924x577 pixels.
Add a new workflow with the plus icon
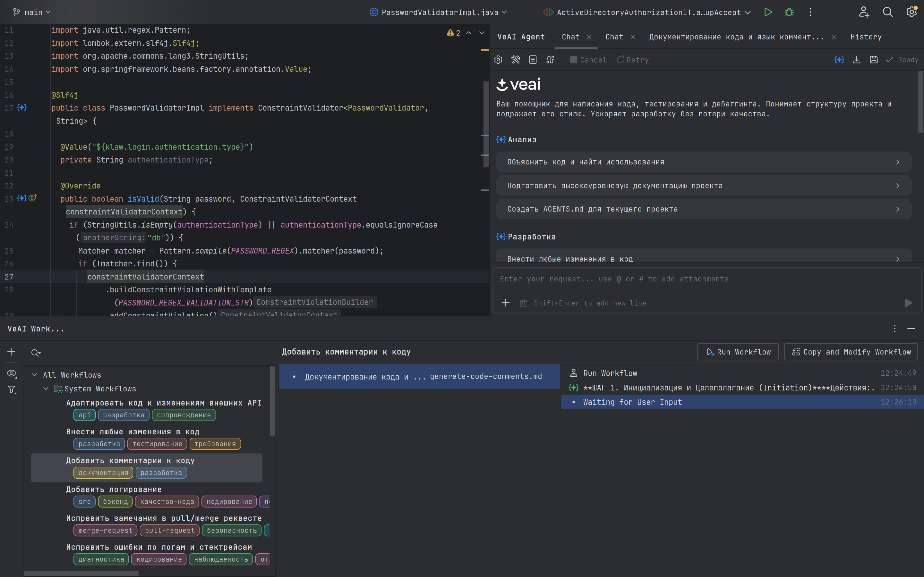point(11,351)
